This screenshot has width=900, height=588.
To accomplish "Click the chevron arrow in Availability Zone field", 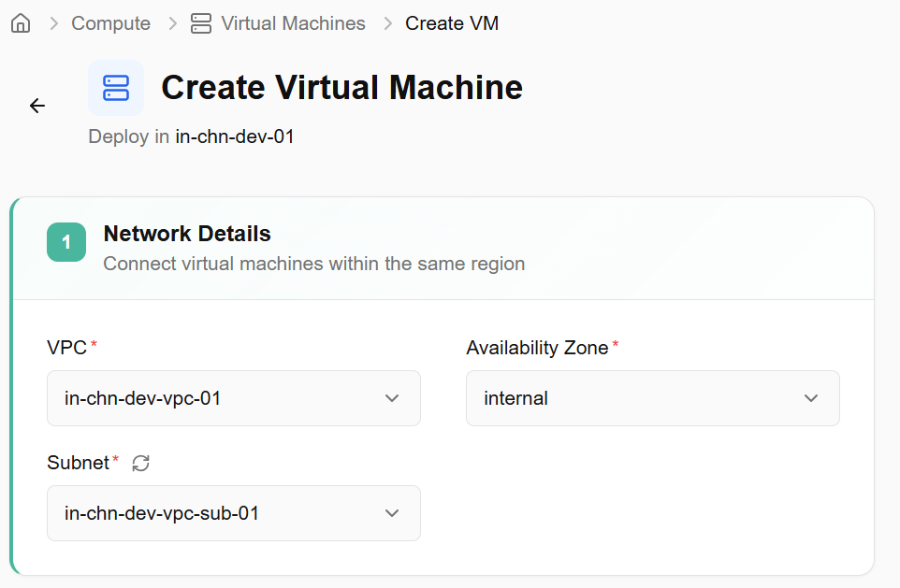I will [x=811, y=398].
